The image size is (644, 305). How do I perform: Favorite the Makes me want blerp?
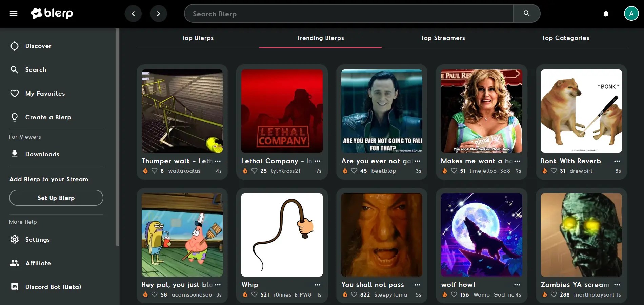(x=454, y=171)
